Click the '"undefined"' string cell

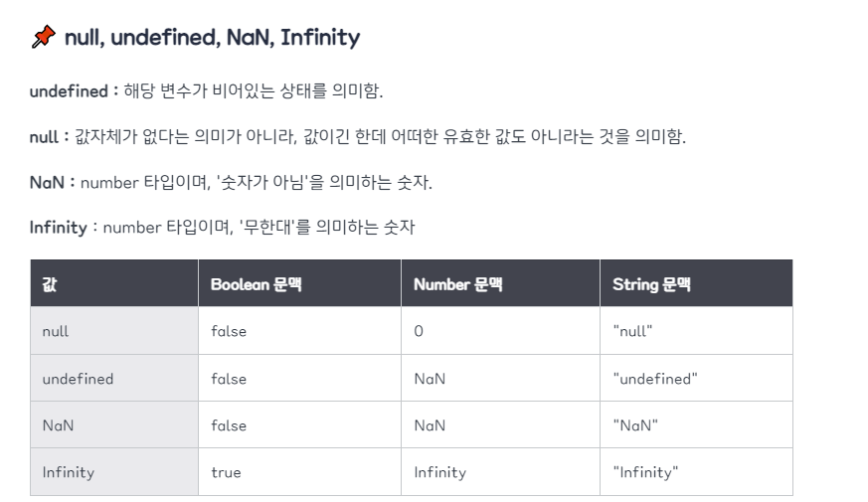click(x=696, y=379)
